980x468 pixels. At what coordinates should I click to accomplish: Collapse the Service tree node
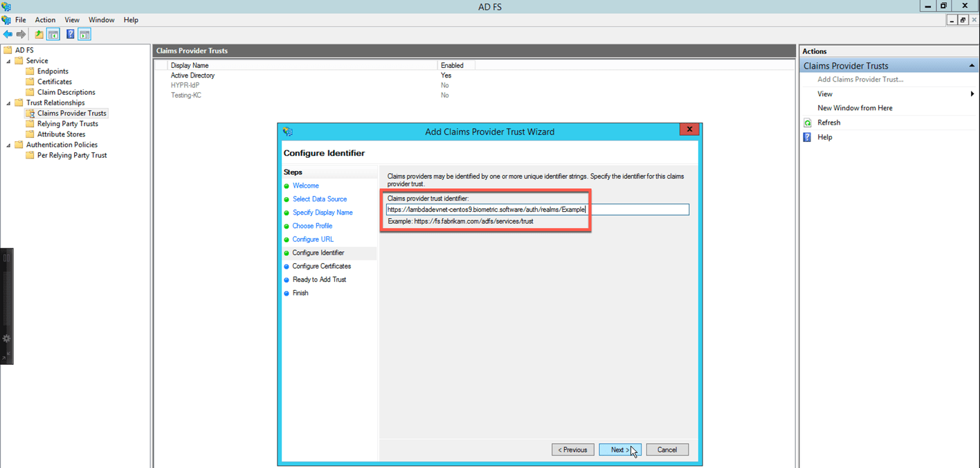tap(9, 60)
